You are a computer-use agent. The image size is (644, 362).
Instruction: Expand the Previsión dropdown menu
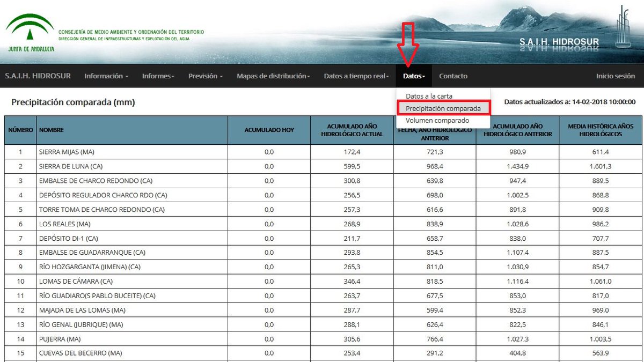(206, 76)
